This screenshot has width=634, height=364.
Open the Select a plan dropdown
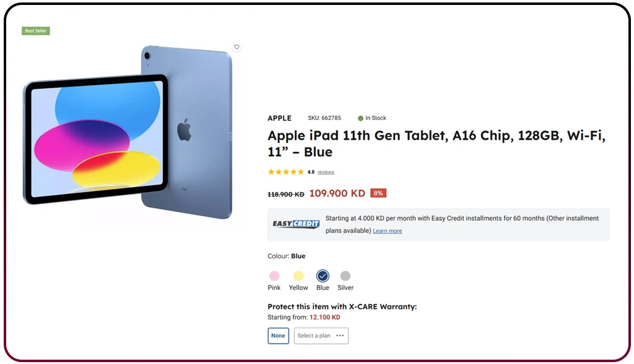coord(321,336)
